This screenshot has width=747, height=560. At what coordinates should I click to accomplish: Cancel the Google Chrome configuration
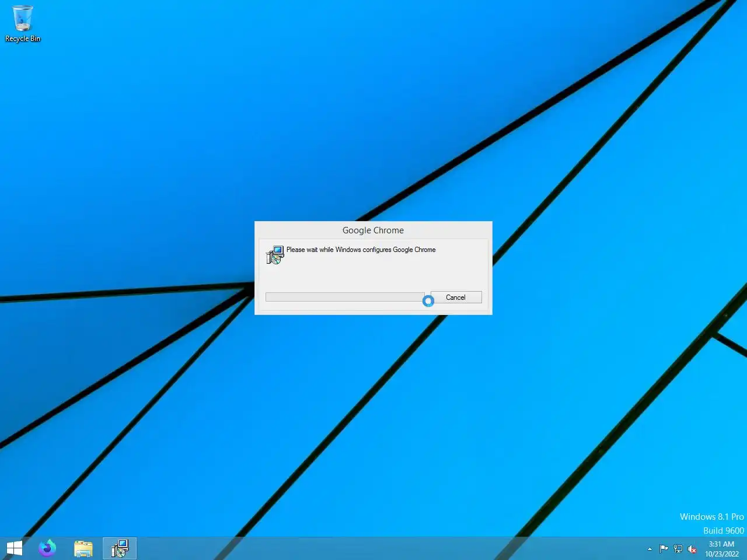pos(456,297)
